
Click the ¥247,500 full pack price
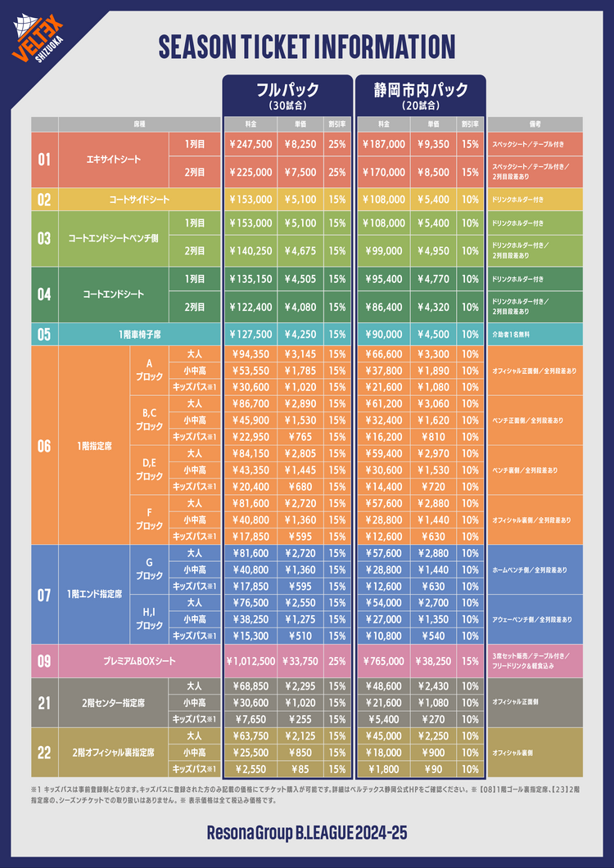(x=249, y=144)
